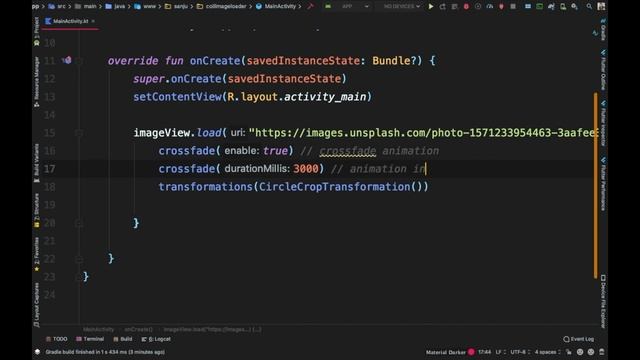Click the Stop square icon in toolbar
Viewport: 640px width, 360px height.
point(513,7)
